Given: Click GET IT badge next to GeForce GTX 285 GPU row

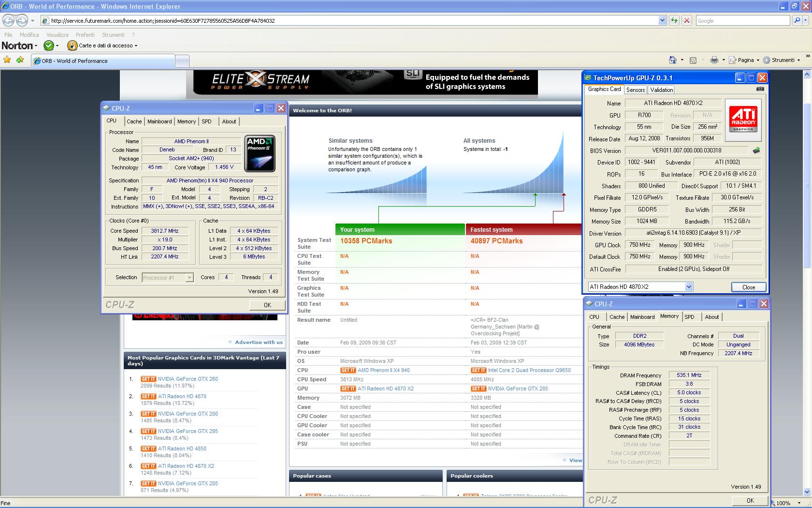Looking at the screenshot, I should tap(478, 388).
